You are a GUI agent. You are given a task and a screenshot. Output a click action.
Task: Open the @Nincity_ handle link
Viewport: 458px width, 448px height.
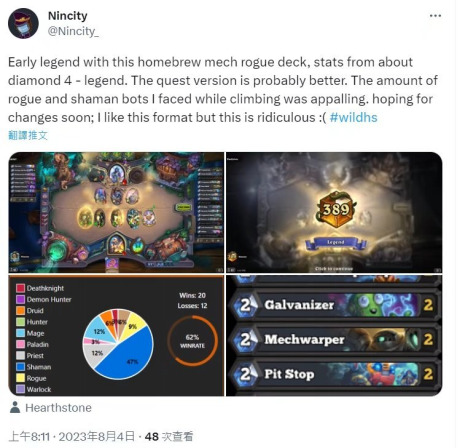pyautogui.click(x=73, y=31)
